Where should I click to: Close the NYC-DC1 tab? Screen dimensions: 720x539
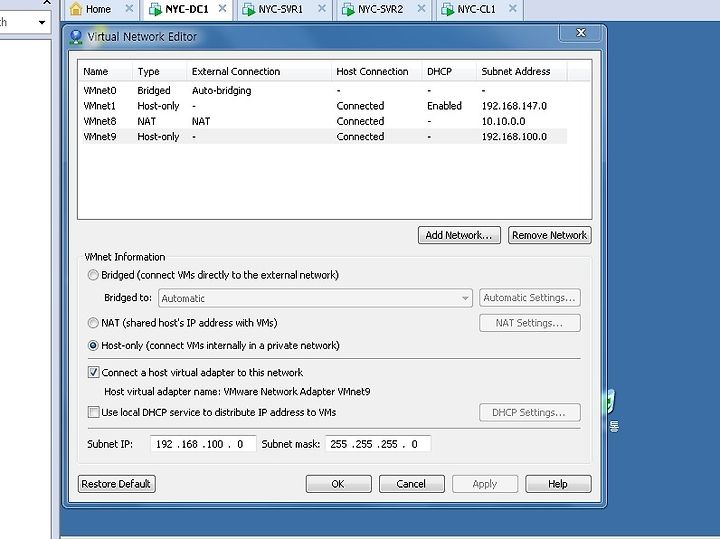tap(222, 8)
